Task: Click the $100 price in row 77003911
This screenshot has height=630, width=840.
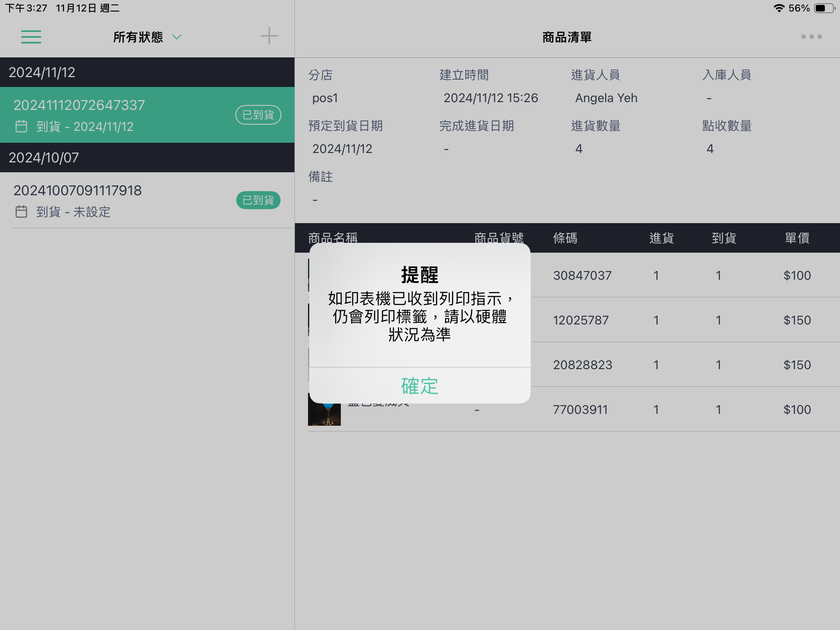Action: (x=797, y=409)
